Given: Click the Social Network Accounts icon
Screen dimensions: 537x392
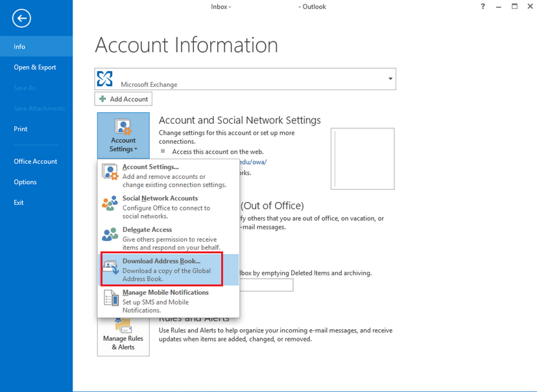Looking at the screenshot, I should click(111, 203).
